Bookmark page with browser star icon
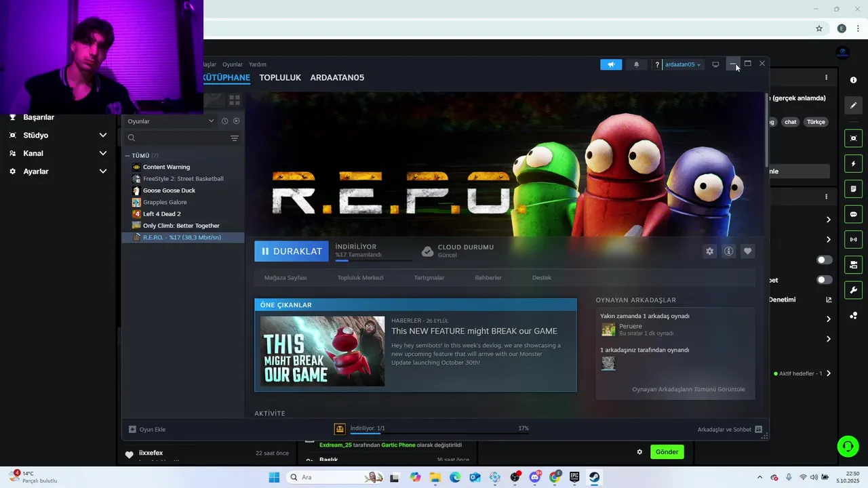 point(819,28)
